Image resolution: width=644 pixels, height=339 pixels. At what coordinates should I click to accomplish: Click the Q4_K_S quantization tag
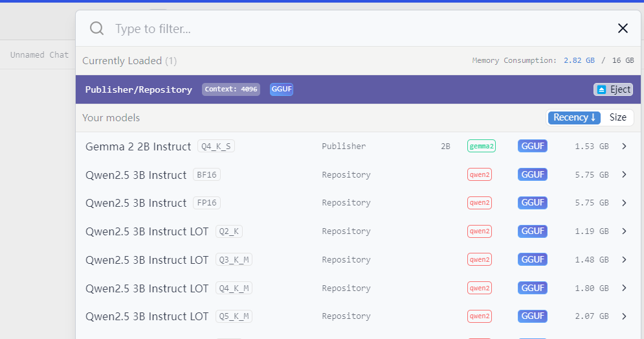[216, 146]
